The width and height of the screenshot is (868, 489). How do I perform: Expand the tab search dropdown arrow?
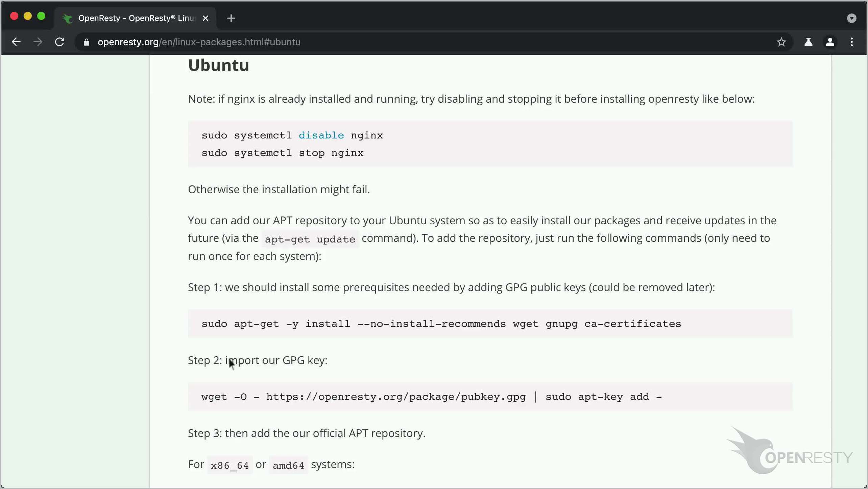pyautogui.click(x=851, y=18)
